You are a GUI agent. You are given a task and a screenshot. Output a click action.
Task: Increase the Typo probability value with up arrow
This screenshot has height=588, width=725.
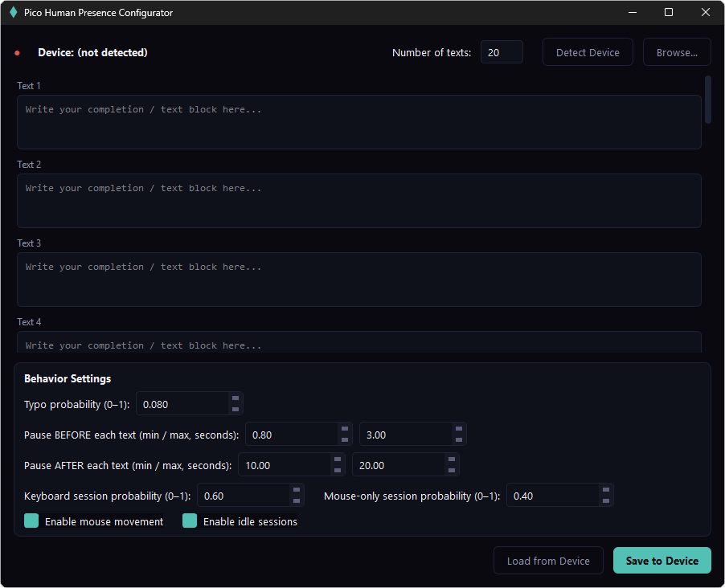coord(236,398)
